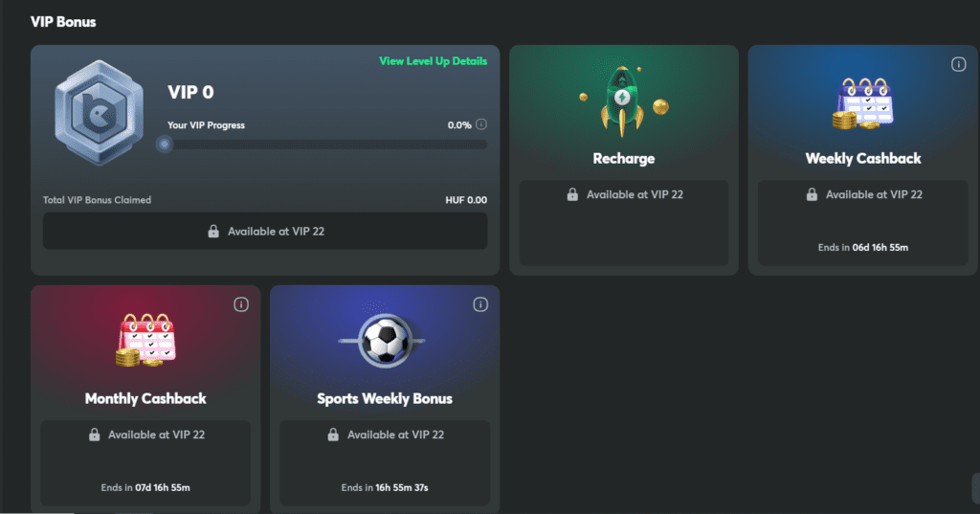The width and height of the screenshot is (980, 514).
Task: Click the VIP progress bar handle
Action: click(x=165, y=145)
